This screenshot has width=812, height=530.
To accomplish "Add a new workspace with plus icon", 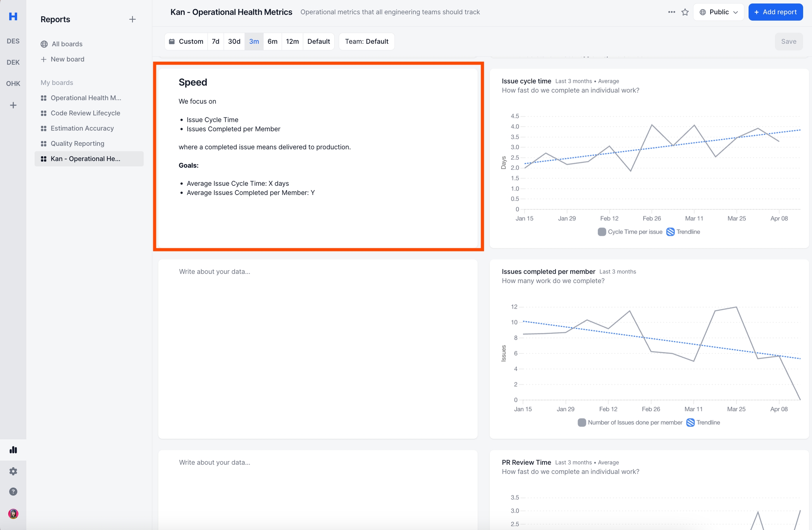I will pos(13,105).
